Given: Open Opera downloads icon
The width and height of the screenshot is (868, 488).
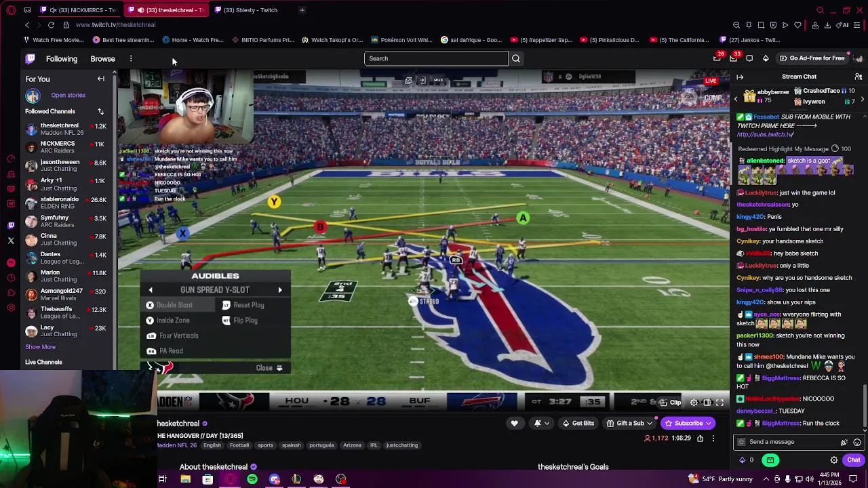Looking at the screenshot, I should (x=828, y=25).
